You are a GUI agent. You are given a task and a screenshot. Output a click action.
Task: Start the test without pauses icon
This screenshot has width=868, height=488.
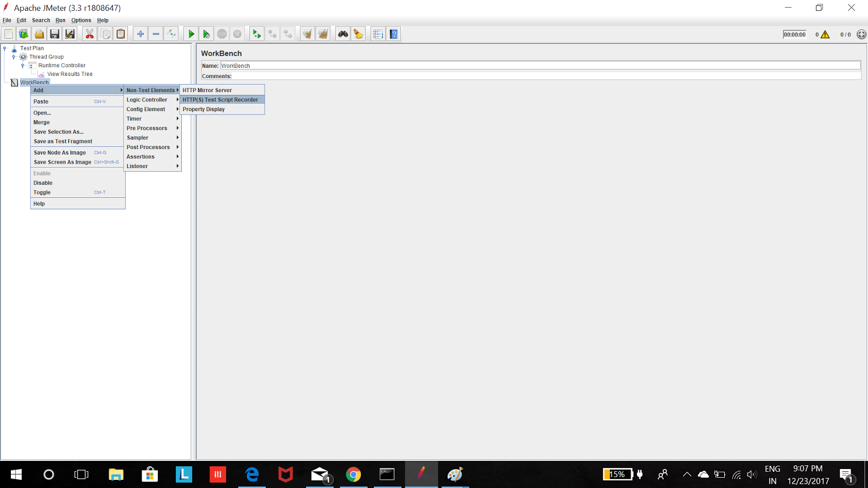point(206,34)
